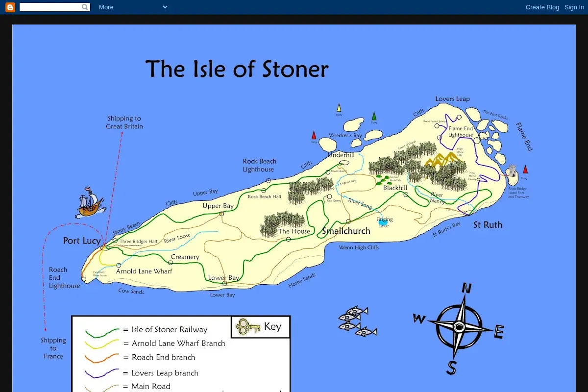Click the "Three Bridges Halt" label

[x=138, y=242]
